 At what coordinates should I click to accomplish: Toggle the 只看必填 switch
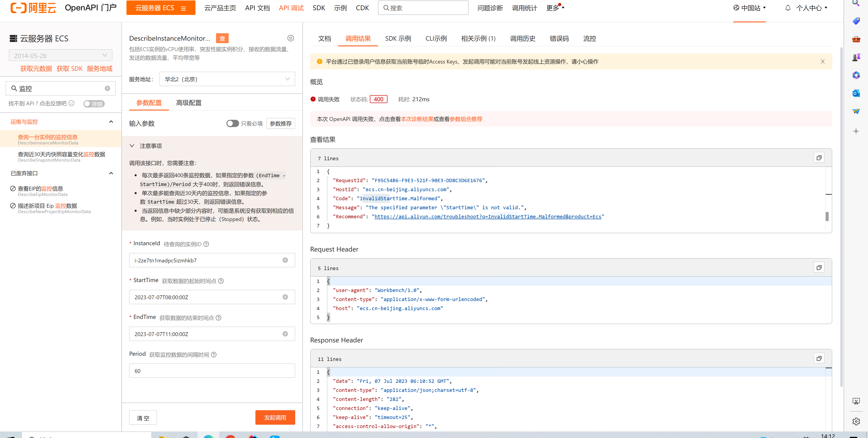tap(233, 123)
